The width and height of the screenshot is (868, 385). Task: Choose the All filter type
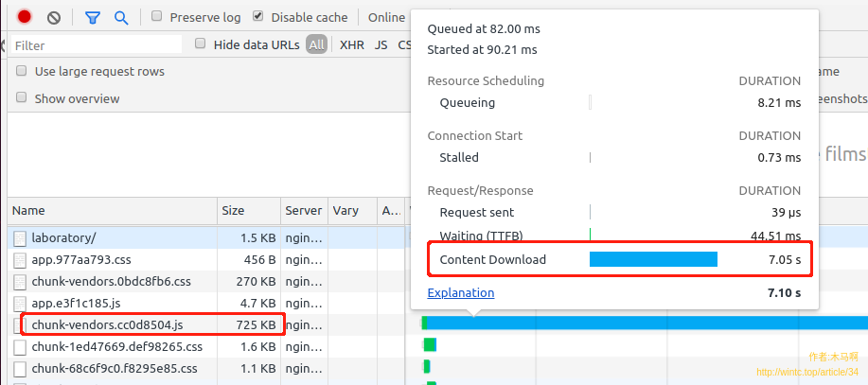pyautogui.click(x=316, y=44)
